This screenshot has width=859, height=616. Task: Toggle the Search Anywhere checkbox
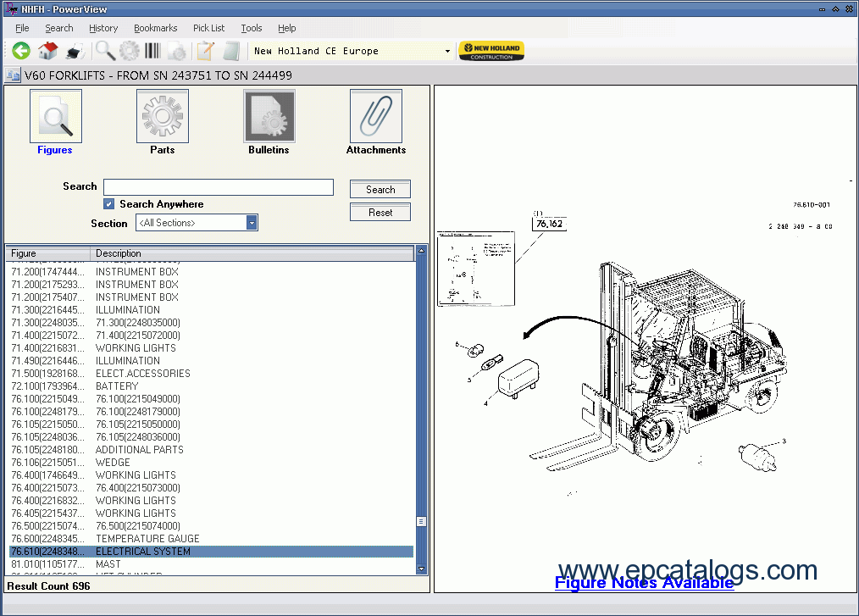pyautogui.click(x=109, y=204)
